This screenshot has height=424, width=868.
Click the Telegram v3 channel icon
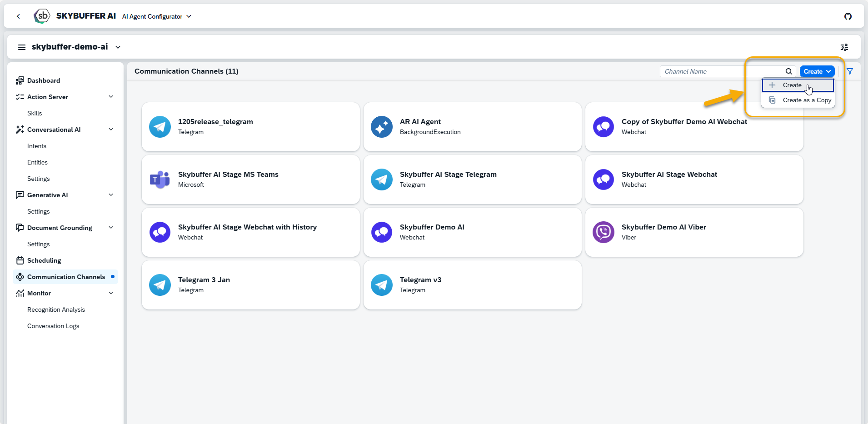click(x=382, y=285)
